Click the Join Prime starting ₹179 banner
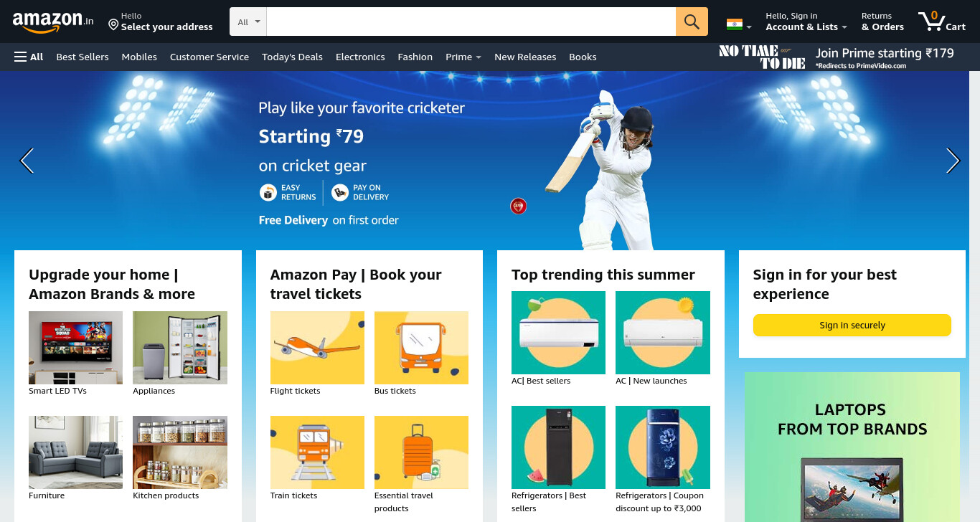 coord(837,57)
